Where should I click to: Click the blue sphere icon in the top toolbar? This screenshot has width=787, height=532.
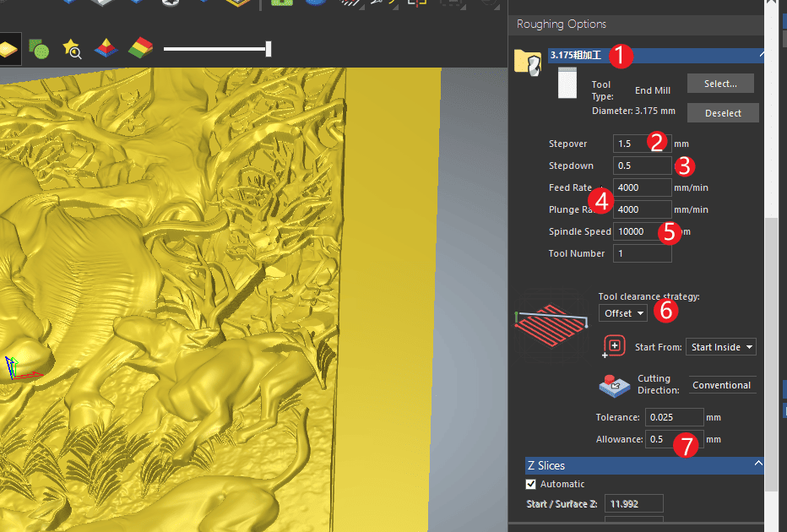pos(314,3)
